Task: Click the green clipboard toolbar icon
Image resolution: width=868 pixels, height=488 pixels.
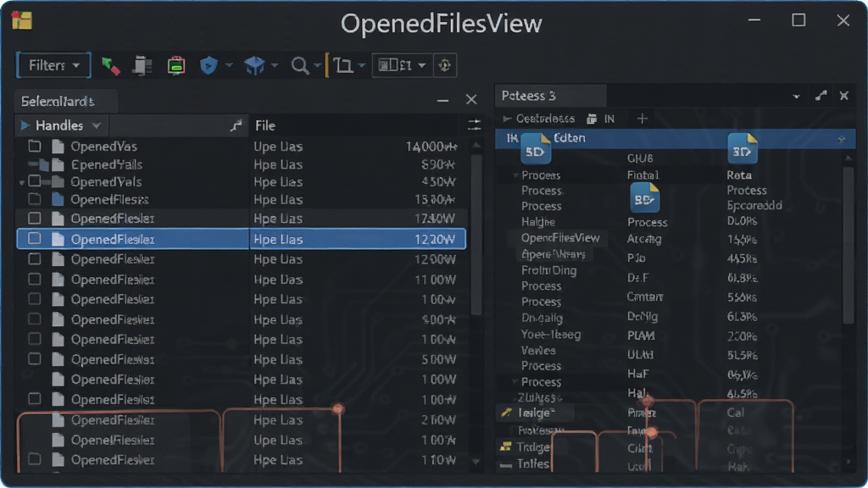Action: (176, 66)
